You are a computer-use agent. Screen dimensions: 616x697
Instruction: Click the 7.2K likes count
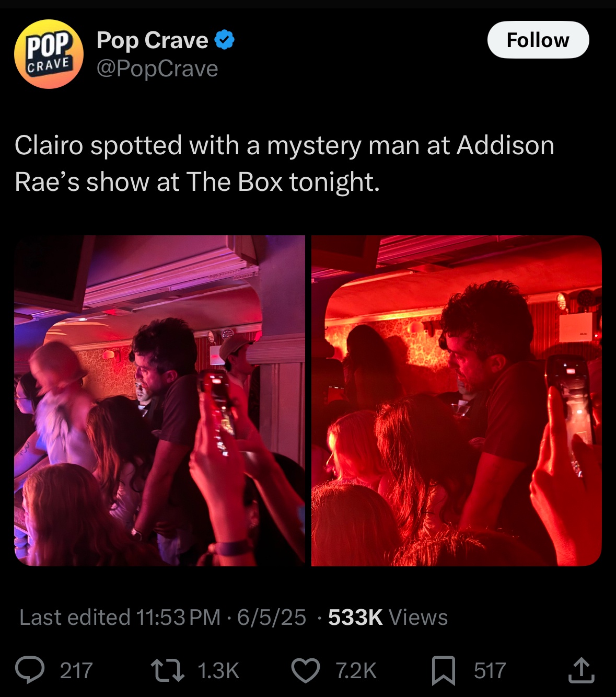click(x=356, y=671)
